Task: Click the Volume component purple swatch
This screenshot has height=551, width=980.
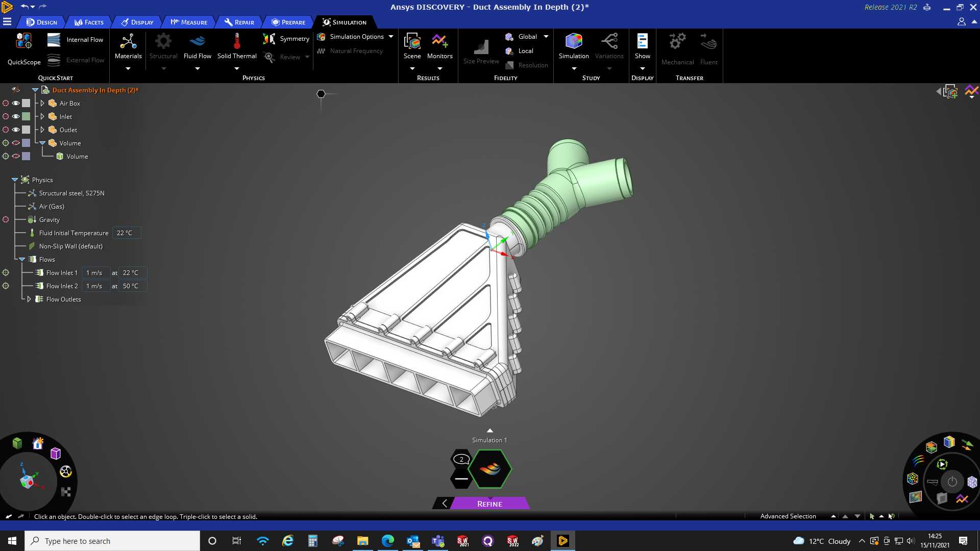Action: click(x=26, y=143)
